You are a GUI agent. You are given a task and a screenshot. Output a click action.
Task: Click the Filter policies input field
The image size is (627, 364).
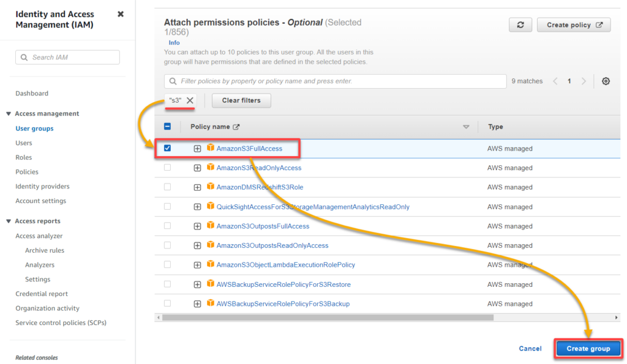[x=335, y=81]
